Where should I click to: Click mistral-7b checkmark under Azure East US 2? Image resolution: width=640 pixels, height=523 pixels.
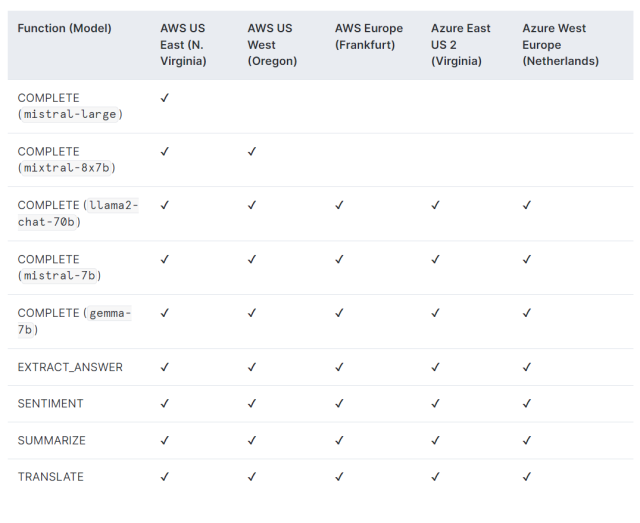point(436,259)
